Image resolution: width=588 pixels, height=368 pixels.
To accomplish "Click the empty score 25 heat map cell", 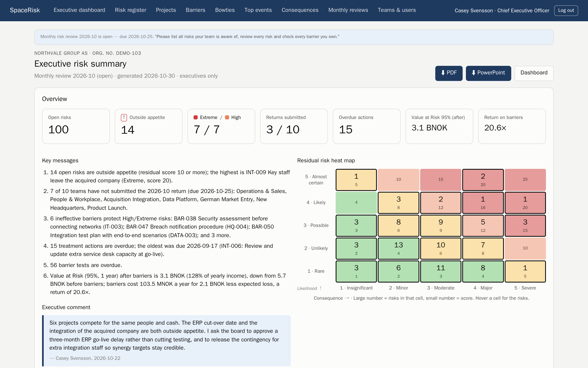I will (x=525, y=180).
